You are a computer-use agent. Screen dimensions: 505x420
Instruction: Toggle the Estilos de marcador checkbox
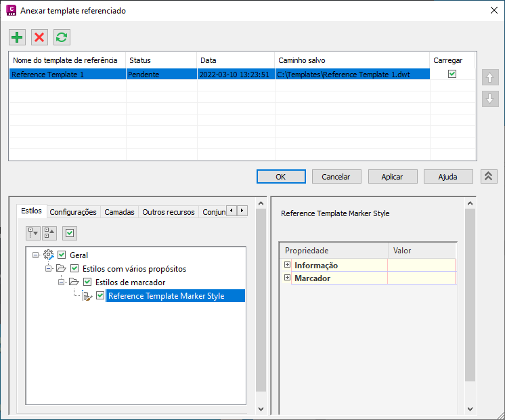coord(87,282)
